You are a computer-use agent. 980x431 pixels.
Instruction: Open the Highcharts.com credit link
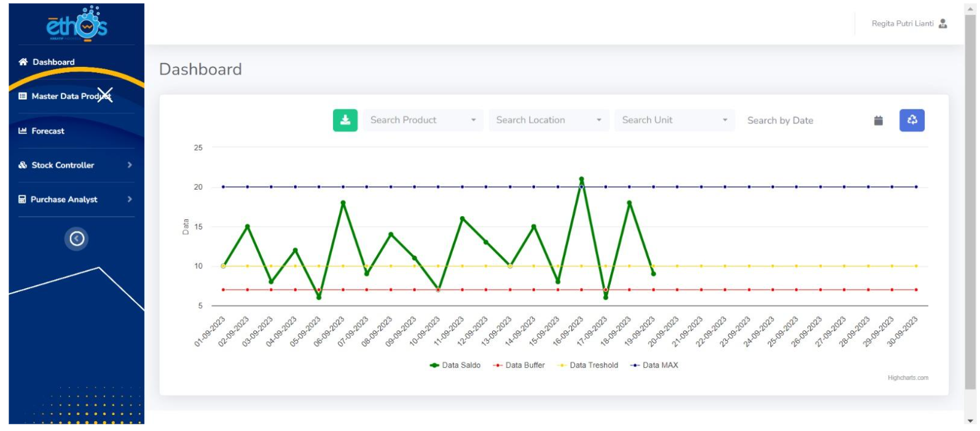coord(907,378)
